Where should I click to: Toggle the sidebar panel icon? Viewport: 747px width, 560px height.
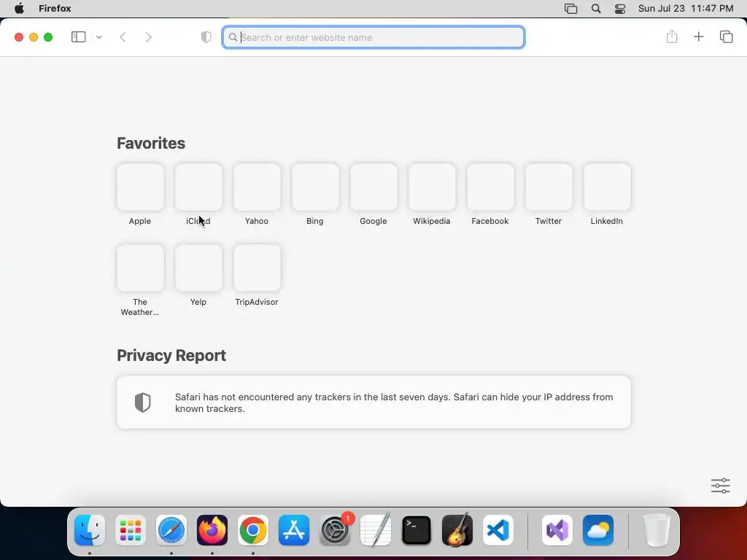[78, 37]
